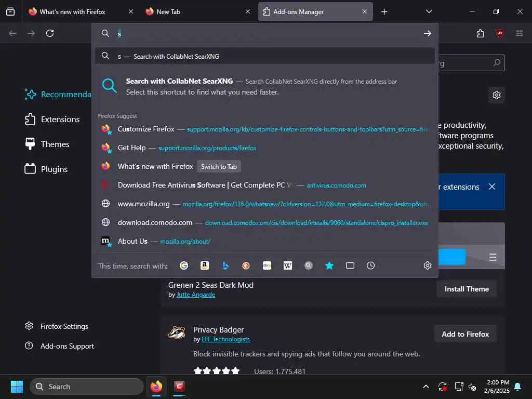
Task: Open a new tab with plus button
Action: pyautogui.click(x=384, y=12)
